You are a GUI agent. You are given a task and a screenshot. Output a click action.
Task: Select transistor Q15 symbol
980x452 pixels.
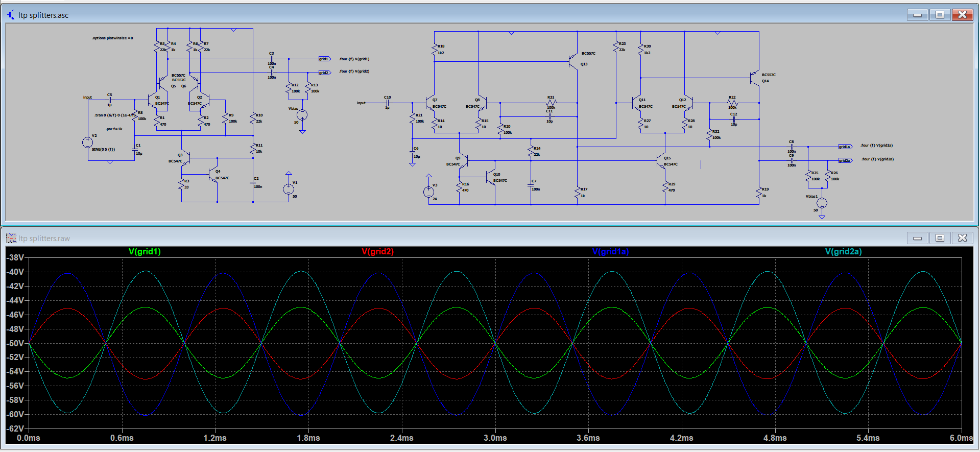(661, 160)
